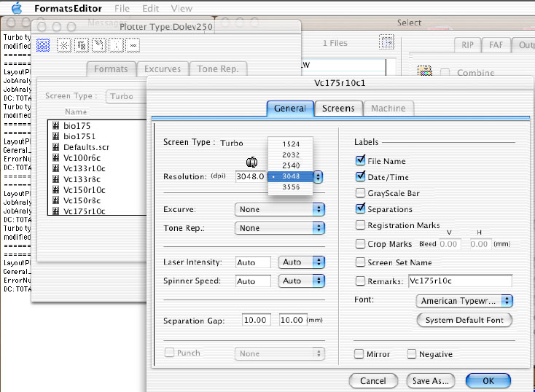
Task: Open the Tone Rep. dropdown
Action: click(x=280, y=228)
